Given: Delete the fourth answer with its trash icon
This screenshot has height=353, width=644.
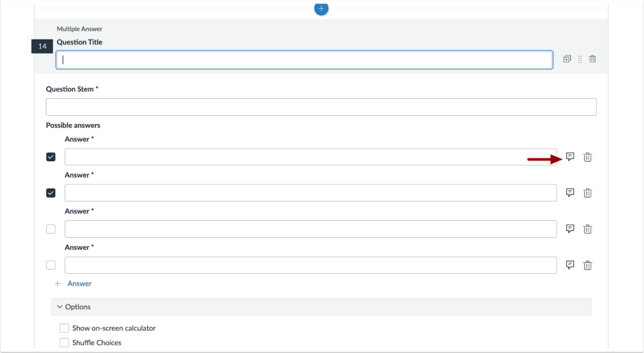Looking at the screenshot, I should [x=588, y=265].
